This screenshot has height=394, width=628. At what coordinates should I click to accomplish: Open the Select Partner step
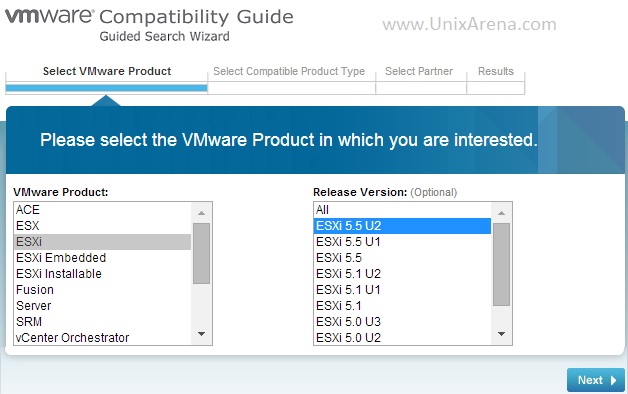[419, 71]
